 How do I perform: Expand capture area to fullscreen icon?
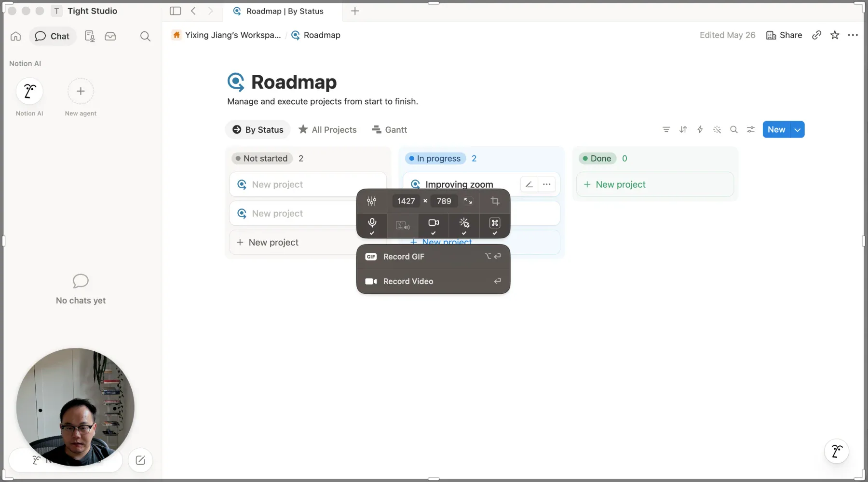468,201
